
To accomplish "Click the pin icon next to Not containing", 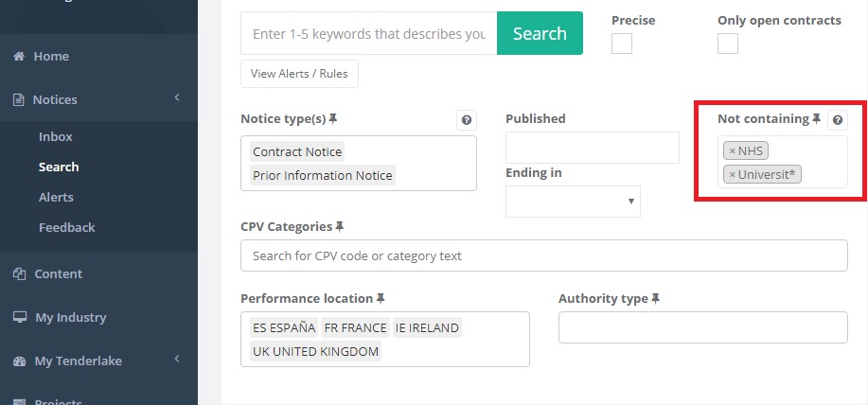I will click(x=816, y=119).
